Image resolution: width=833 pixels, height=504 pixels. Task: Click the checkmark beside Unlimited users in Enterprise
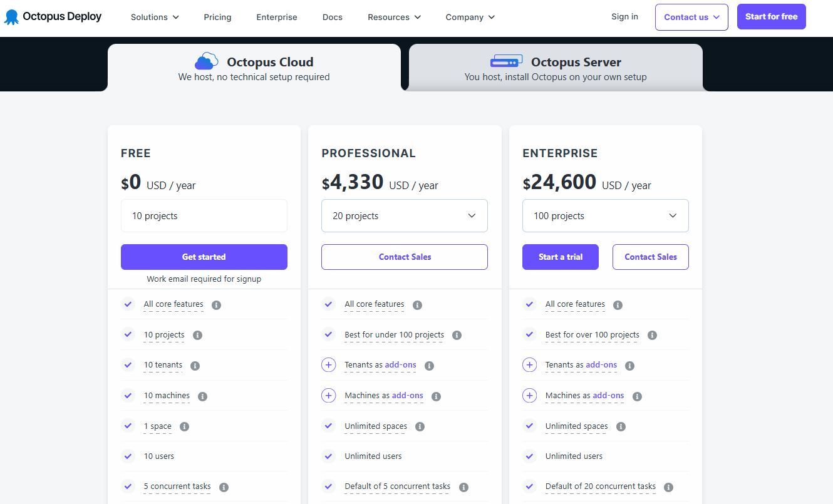[x=529, y=456]
